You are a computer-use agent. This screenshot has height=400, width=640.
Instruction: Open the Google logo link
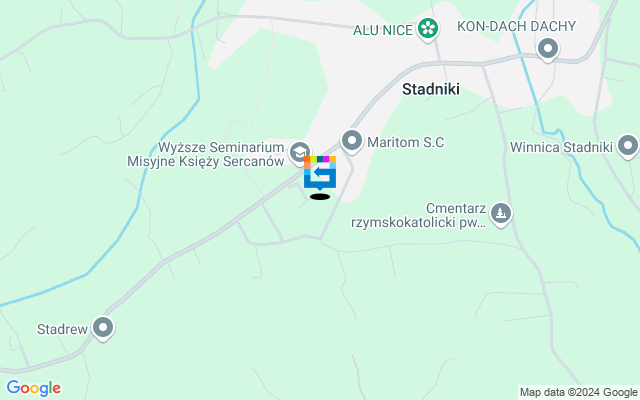click(33, 388)
